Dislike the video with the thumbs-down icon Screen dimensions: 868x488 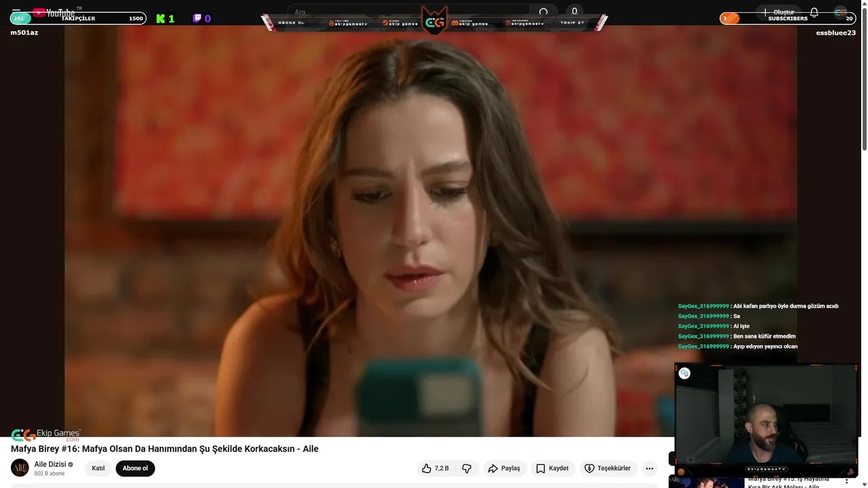point(467,468)
